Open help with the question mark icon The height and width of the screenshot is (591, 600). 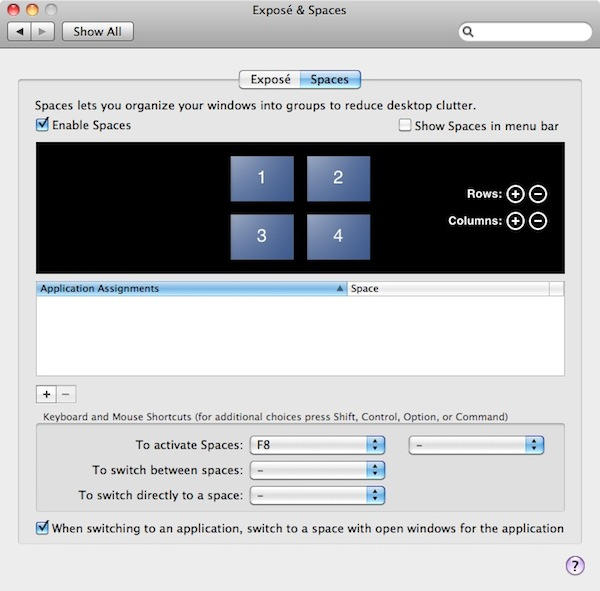(575, 565)
